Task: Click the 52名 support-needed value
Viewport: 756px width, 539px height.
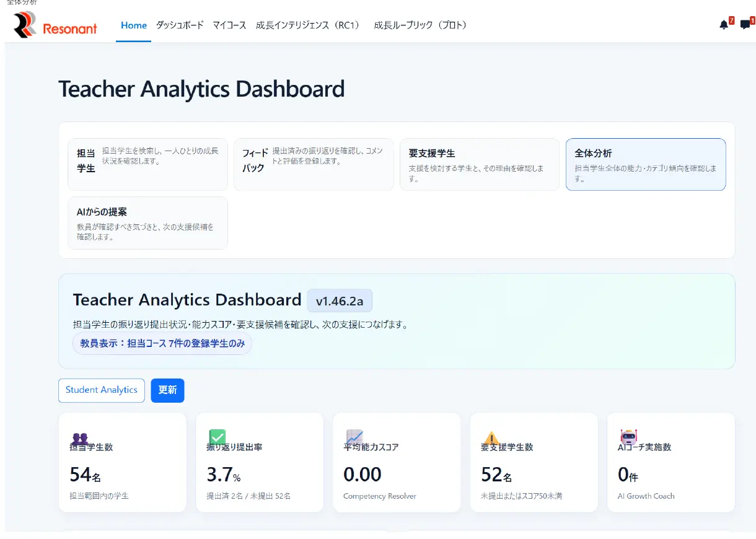Action: coord(496,475)
